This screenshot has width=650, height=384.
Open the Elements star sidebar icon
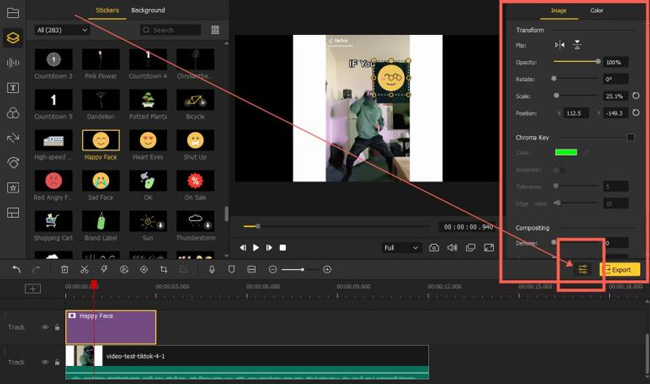(x=13, y=187)
